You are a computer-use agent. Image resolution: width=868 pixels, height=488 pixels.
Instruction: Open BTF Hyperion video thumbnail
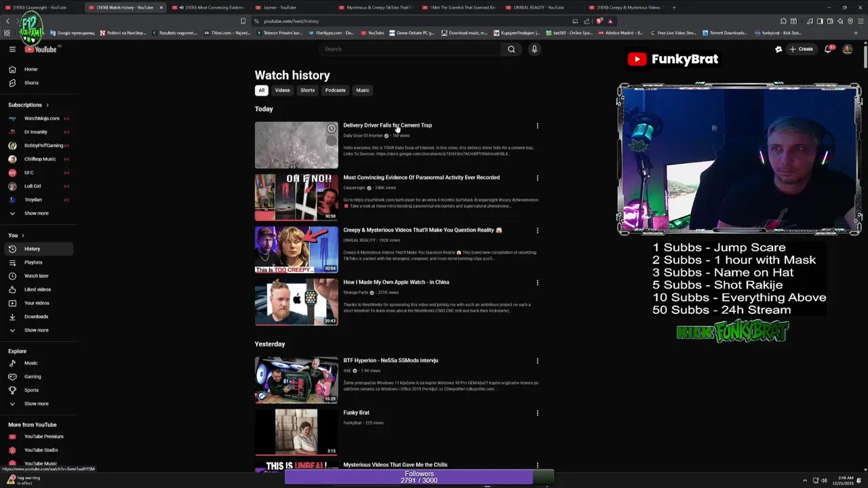click(x=296, y=380)
